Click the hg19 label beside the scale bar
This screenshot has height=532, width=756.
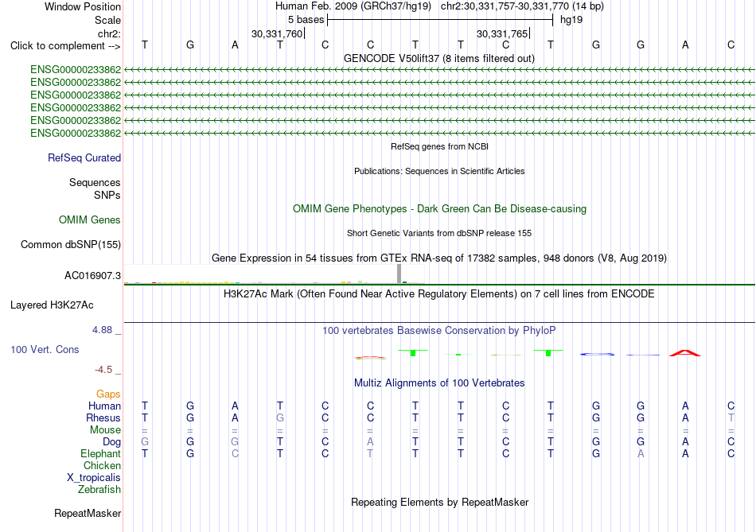point(571,20)
